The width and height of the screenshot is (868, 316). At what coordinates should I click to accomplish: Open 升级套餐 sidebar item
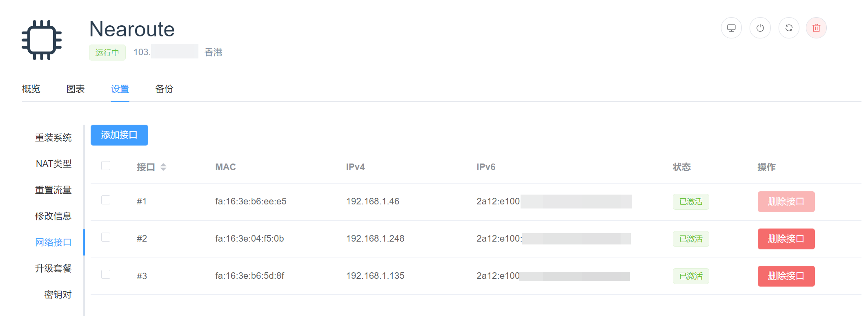coord(53,269)
